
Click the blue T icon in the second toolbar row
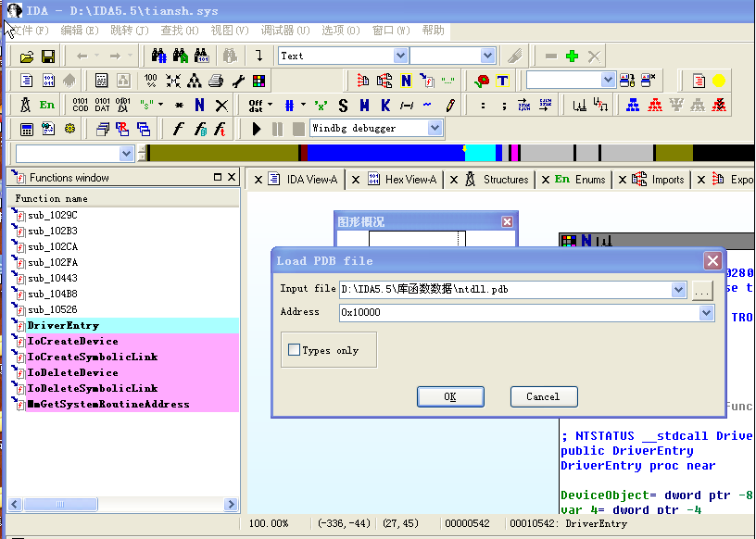pyautogui.click(x=502, y=81)
